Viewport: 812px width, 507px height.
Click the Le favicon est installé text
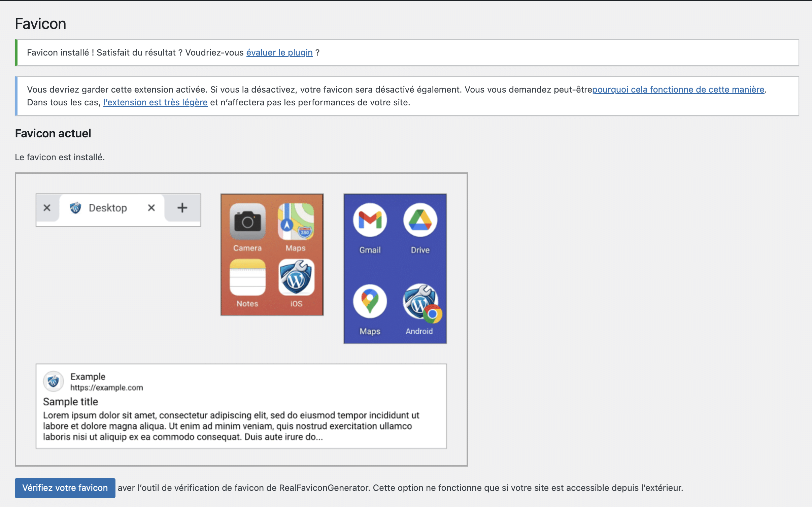60,157
